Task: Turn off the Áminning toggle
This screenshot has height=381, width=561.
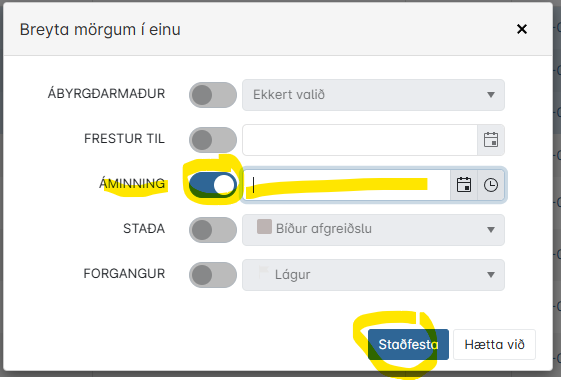Action: 213,185
